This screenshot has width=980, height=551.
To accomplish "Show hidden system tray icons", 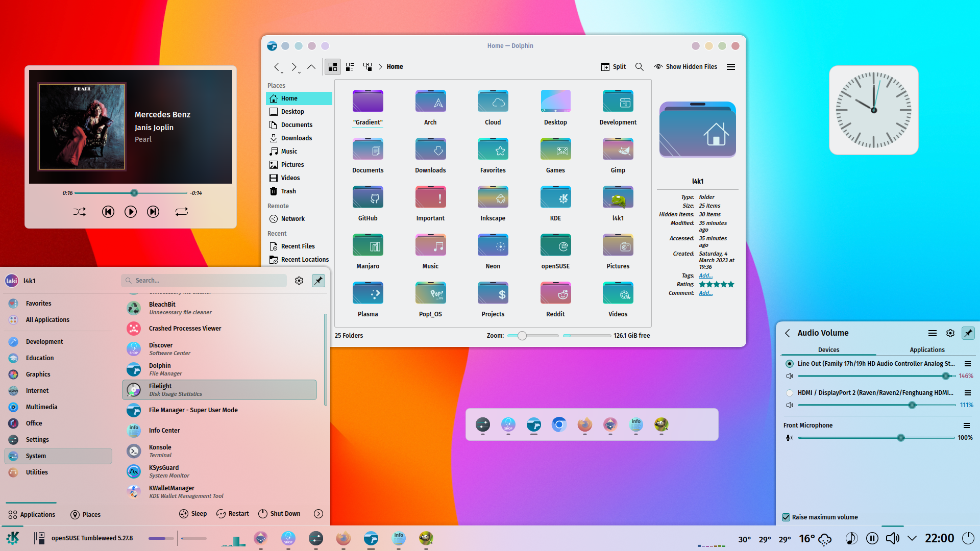I will (912, 538).
